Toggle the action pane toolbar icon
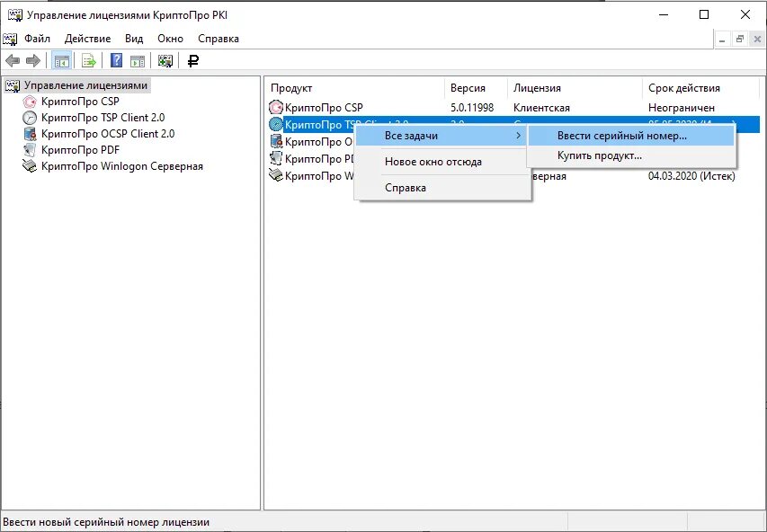This screenshot has width=767, height=532. coord(138,61)
